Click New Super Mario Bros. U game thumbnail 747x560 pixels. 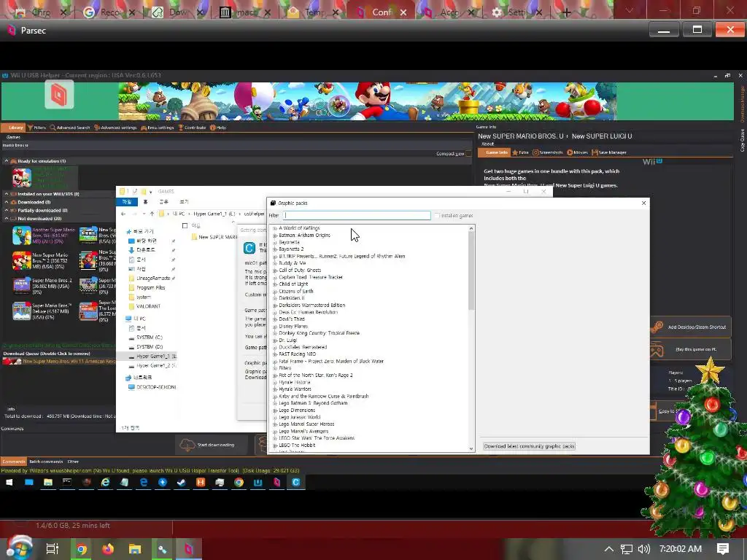pos(21,178)
